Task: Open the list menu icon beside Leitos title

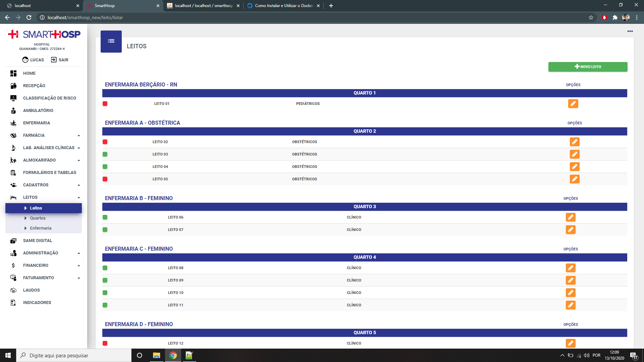Action: click(x=111, y=41)
